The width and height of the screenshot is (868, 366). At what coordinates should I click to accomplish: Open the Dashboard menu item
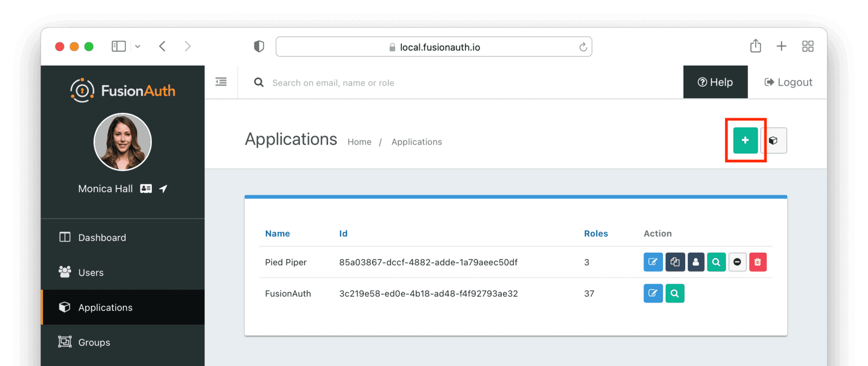tap(123, 237)
